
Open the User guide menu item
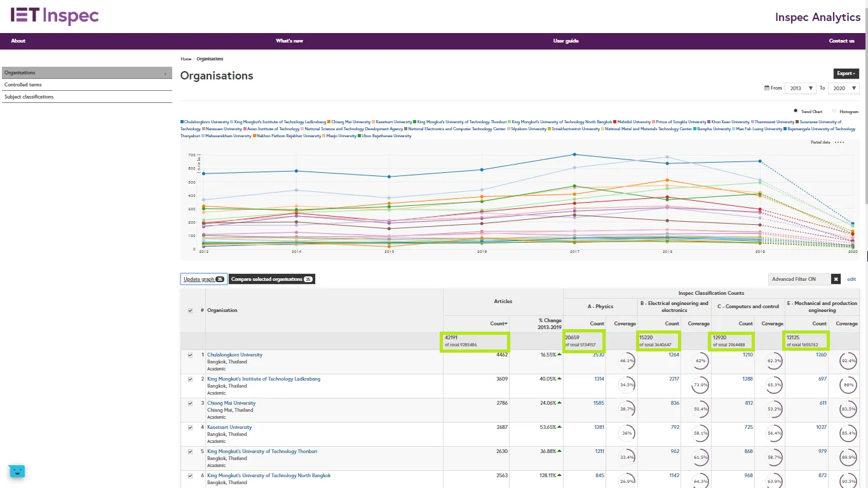[566, 41]
